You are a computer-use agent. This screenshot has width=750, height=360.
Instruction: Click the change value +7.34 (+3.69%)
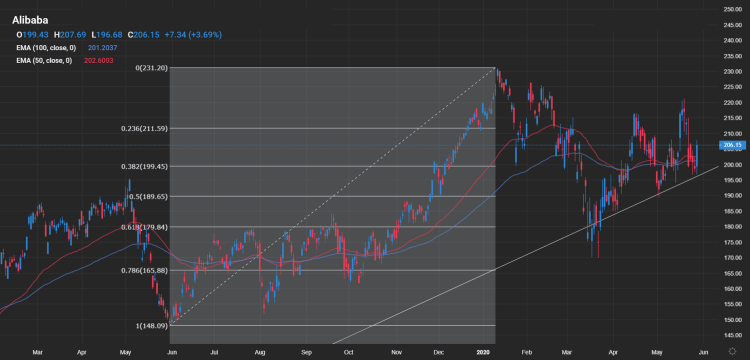coord(193,35)
